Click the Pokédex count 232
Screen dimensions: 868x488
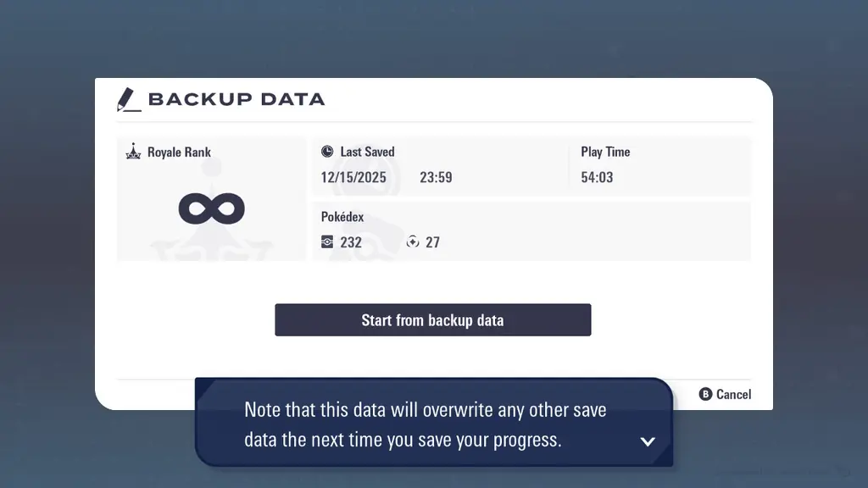[x=351, y=242]
